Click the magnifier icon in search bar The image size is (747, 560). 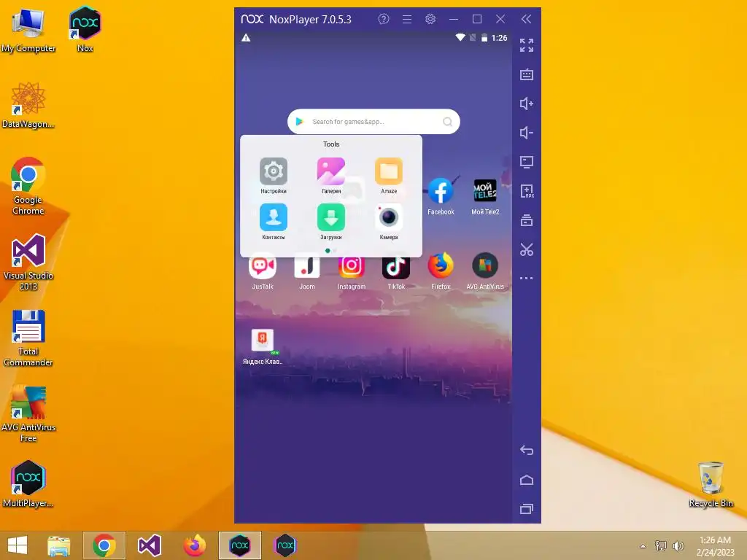pyautogui.click(x=447, y=122)
